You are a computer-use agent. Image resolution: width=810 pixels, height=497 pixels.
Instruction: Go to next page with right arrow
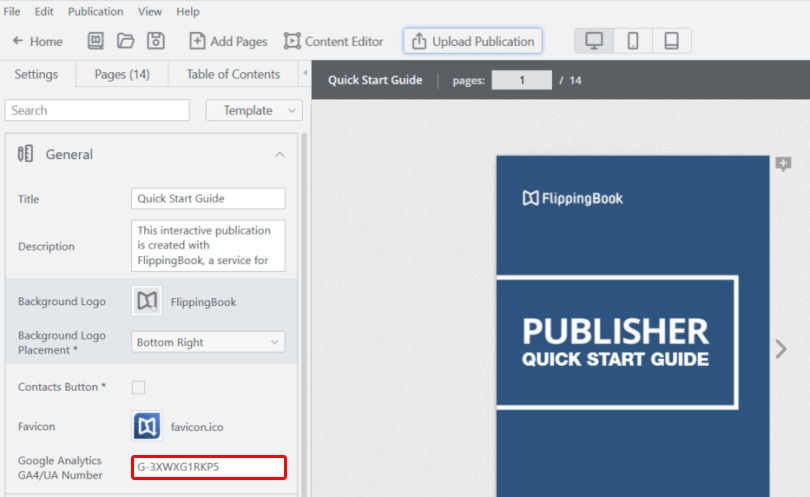click(x=781, y=349)
